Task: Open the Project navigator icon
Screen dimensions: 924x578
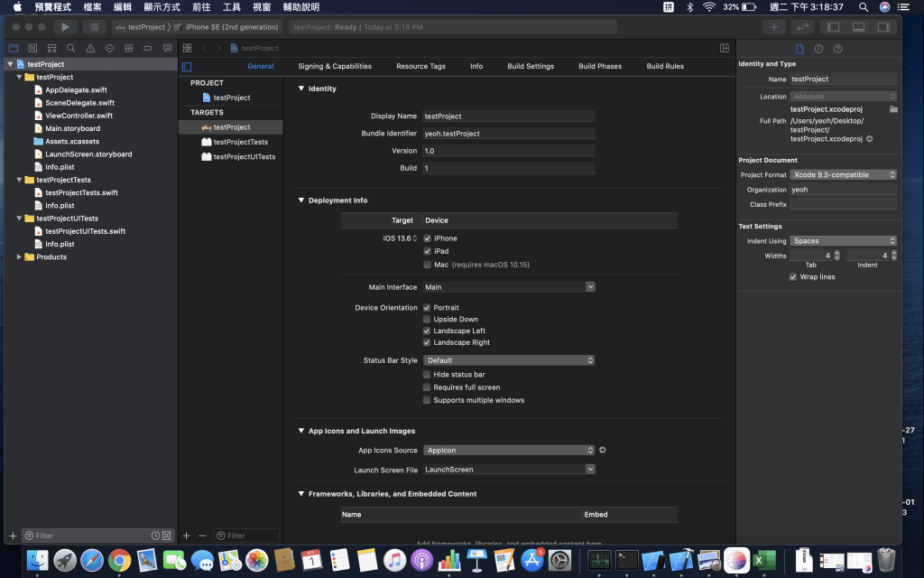Action: pos(14,48)
